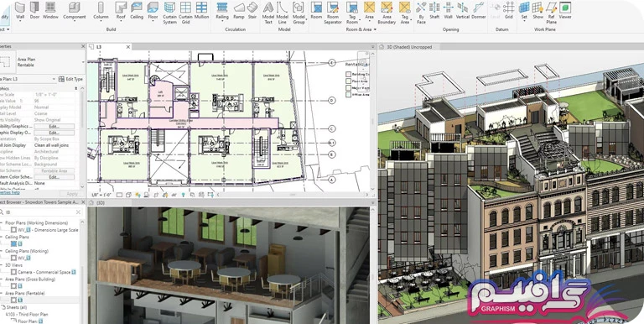The image size is (644, 324).
Task: Open the work plane Viewer
Action: coord(565,11)
